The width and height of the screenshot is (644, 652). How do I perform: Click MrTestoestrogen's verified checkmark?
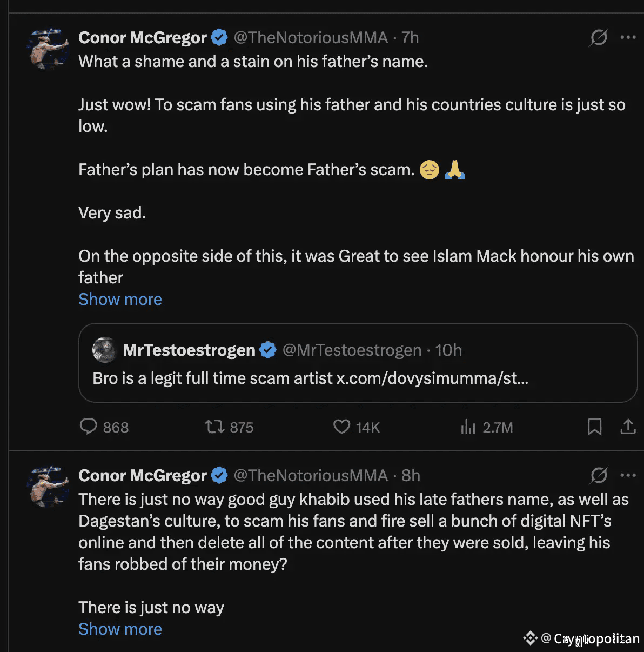tap(268, 350)
